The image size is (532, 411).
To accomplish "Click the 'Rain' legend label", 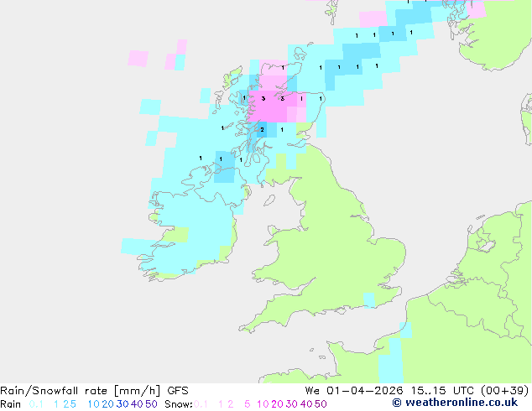I will 11,404.
